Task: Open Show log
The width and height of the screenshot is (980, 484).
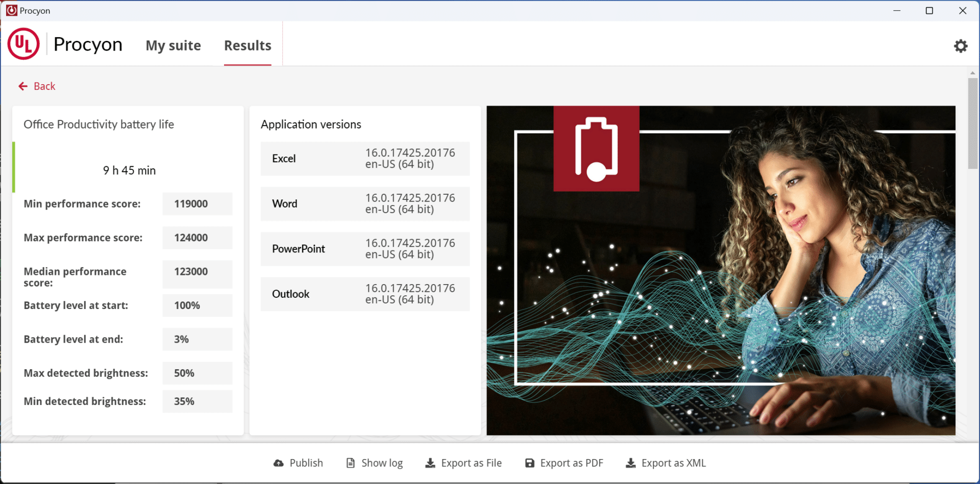Action: [x=374, y=463]
